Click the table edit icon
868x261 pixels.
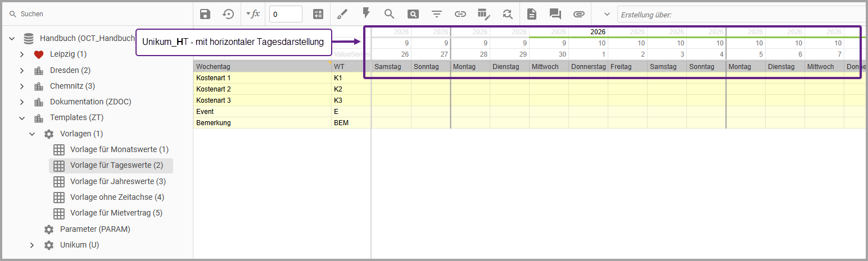(x=484, y=14)
